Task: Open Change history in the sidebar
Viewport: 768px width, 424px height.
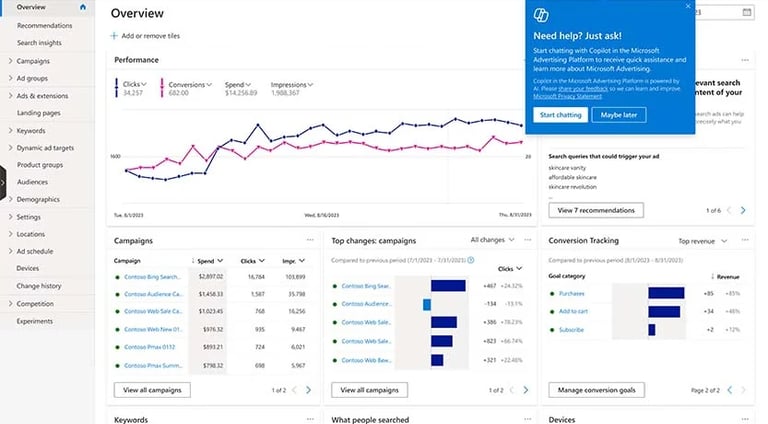Action: pos(39,285)
